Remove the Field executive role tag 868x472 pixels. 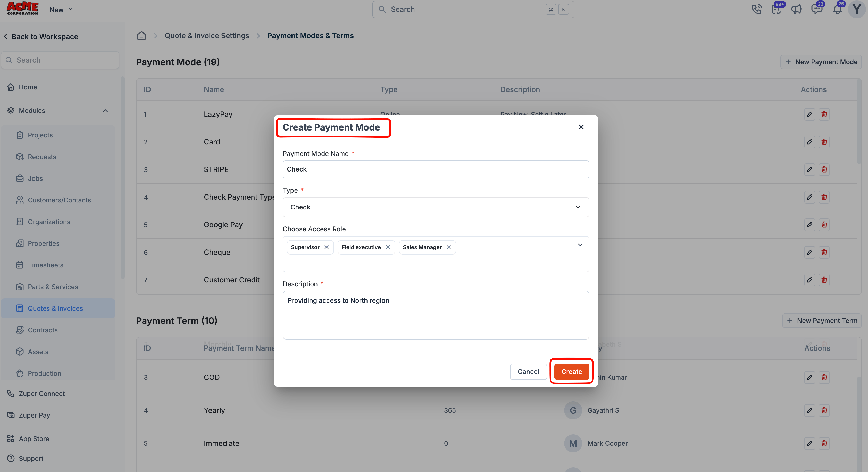tap(388, 247)
